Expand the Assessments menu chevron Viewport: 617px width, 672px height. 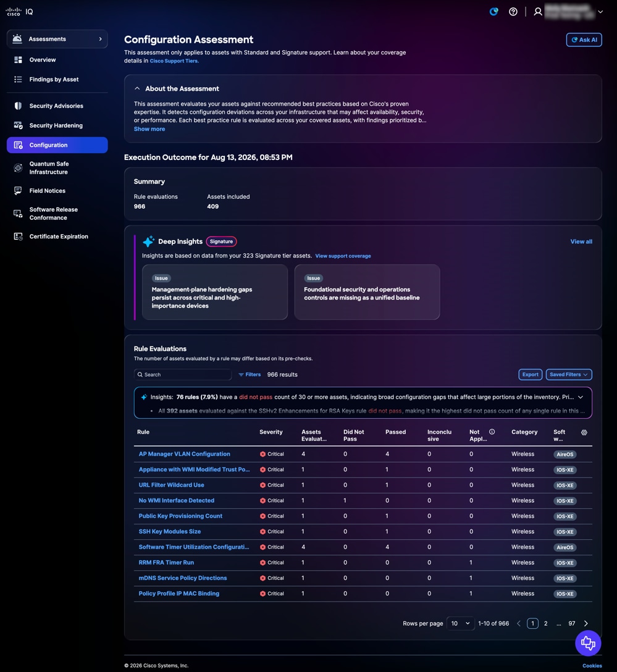click(100, 39)
